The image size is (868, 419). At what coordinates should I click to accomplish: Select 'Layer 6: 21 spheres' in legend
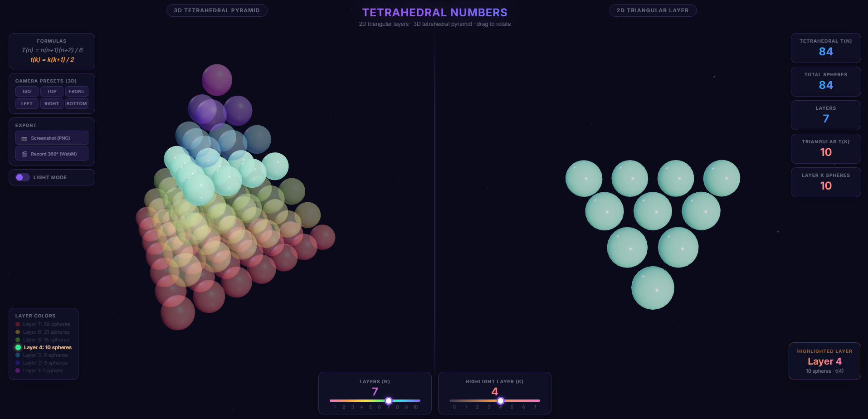coord(43,332)
